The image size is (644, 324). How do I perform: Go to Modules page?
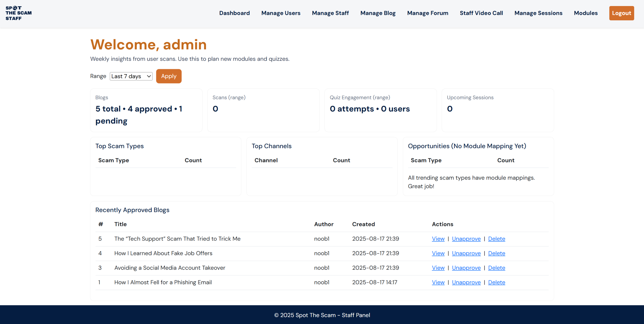click(x=585, y=13)
